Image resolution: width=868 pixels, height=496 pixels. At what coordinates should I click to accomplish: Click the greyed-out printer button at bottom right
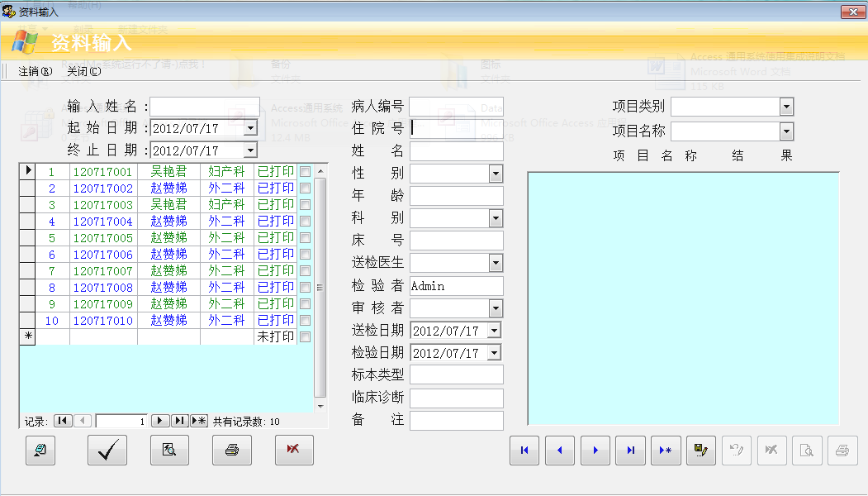pos(842,451)
